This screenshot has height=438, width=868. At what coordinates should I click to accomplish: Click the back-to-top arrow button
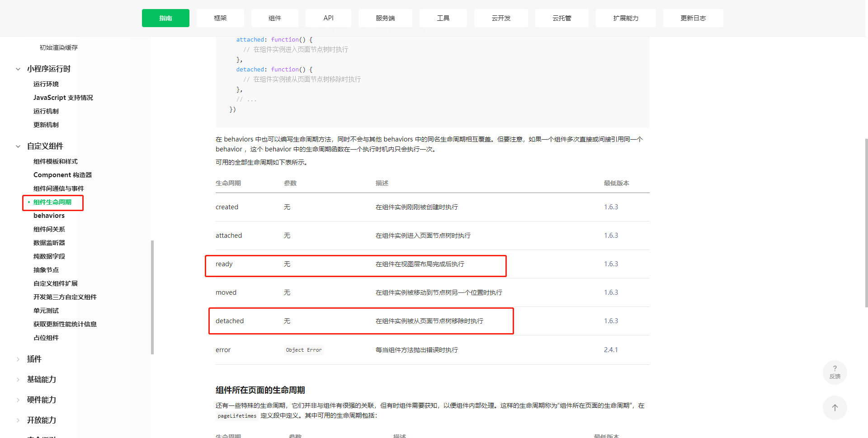pyautogui.click(x=835, y=407)
